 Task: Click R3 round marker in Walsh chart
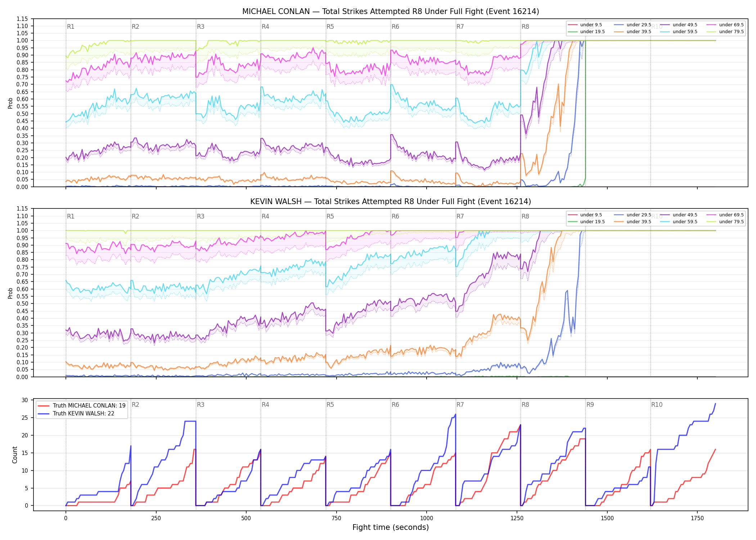[x=201, y=216]
